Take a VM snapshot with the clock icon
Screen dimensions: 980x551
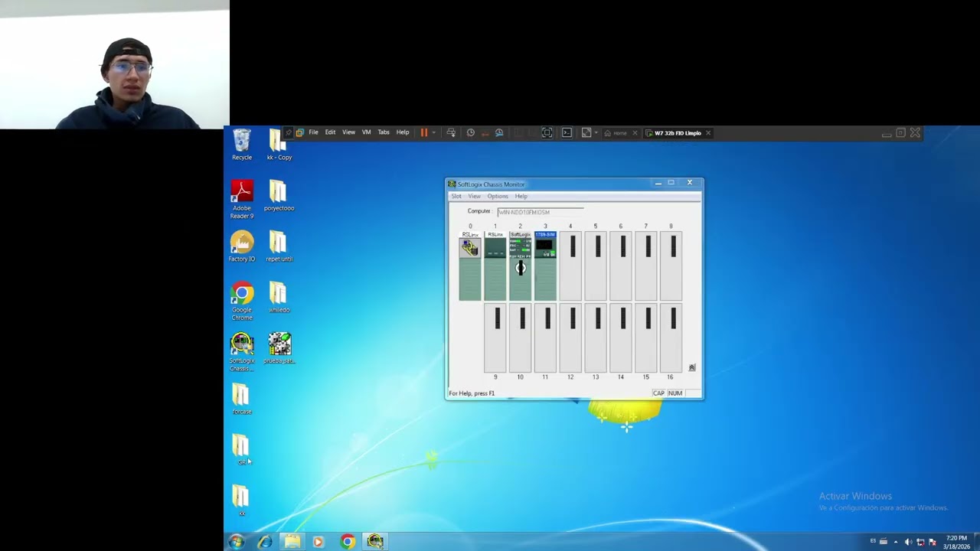point(471,132)
